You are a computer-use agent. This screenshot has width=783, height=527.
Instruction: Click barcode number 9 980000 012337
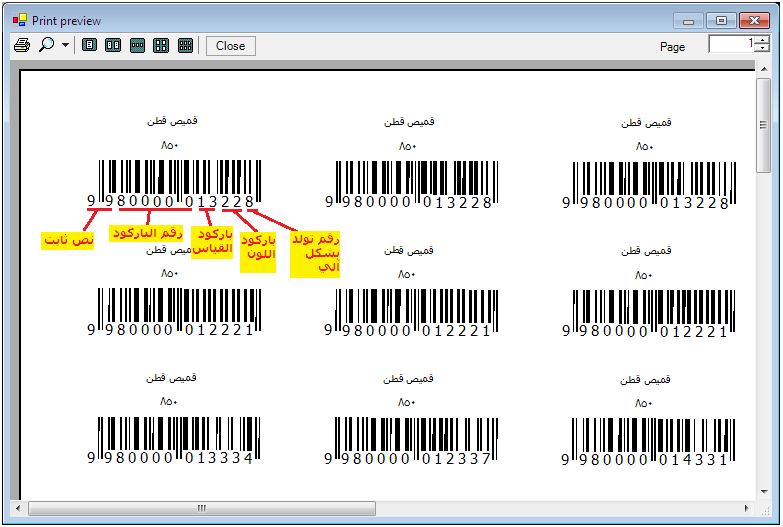(407, 459)
